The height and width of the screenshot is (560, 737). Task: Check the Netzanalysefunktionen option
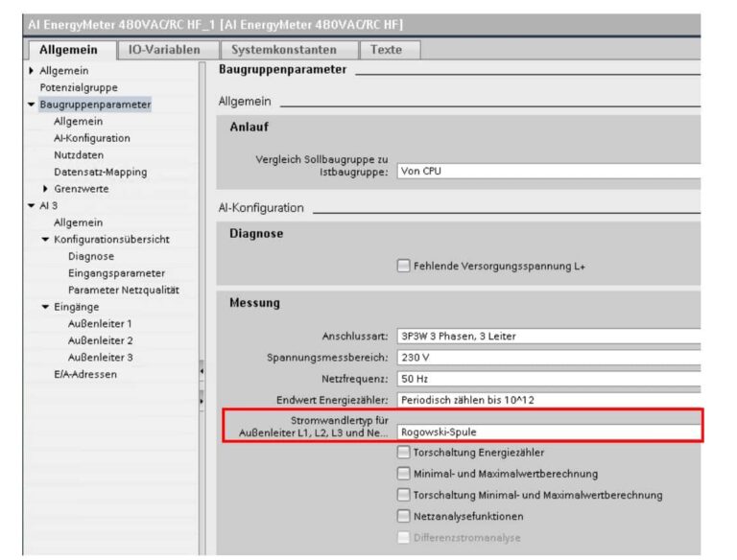403,516
